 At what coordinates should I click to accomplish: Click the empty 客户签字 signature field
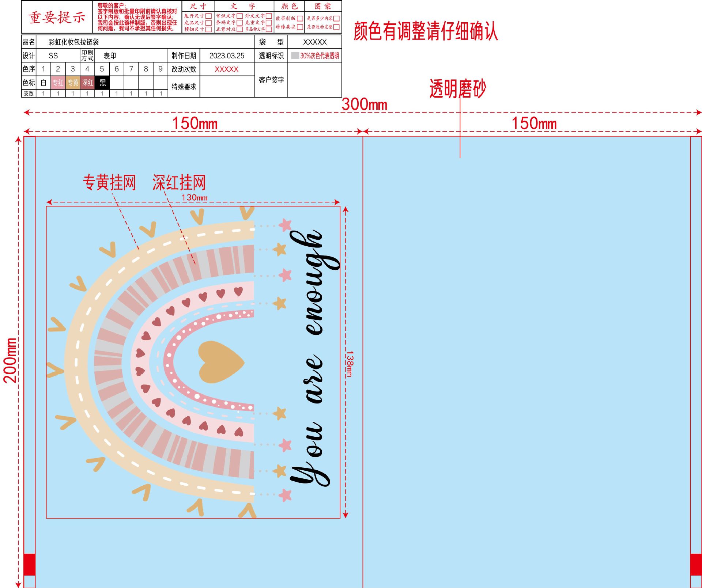pyautogui.click(x=314, y=80)
